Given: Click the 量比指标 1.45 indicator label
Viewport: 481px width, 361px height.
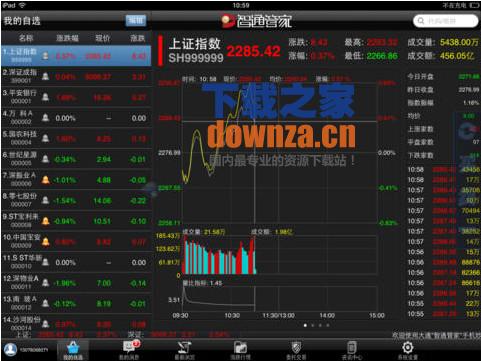Looking at the screenshot, I should click(x=202, y=283).
